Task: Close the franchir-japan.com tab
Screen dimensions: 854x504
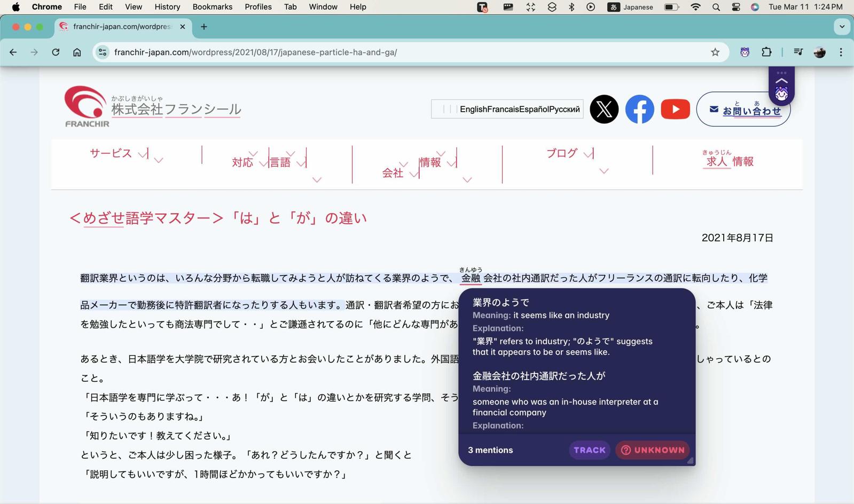Action: click(183, 27)
